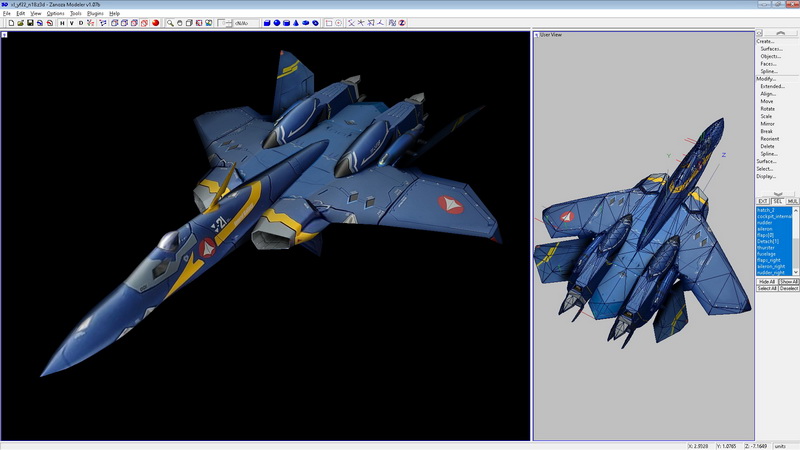The image size is (800, 450).
Task: Toggle the D axis lock button
Action: pos(81,22)
